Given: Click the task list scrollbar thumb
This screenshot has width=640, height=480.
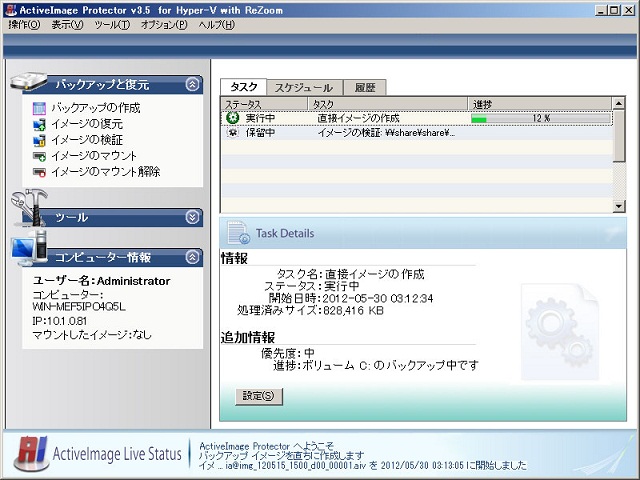Looking at the screenshot, I should [x=619, y=136].
